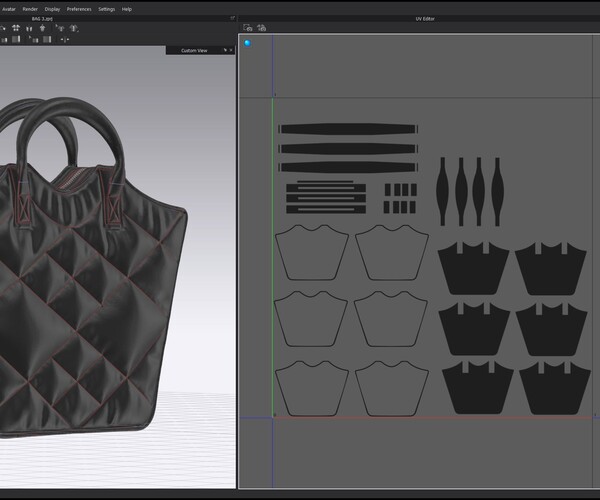
Task: Select the top-left filled black bag panel
Action: pyautogui.click(x=473, y=268)
